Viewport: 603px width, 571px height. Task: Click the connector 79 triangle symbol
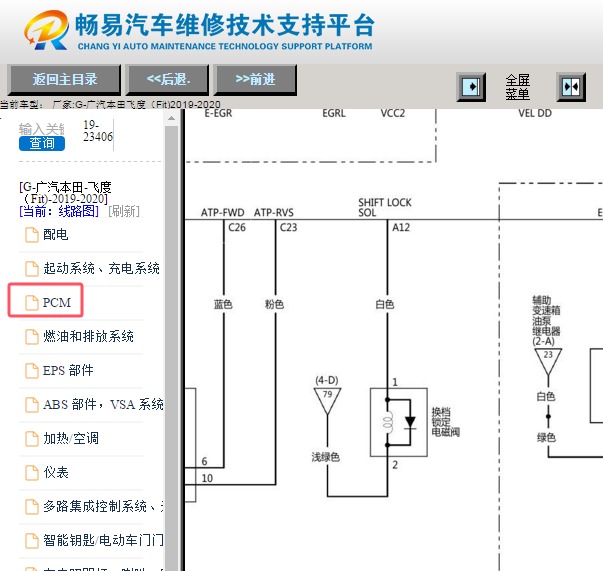click(x=327, y=401)
